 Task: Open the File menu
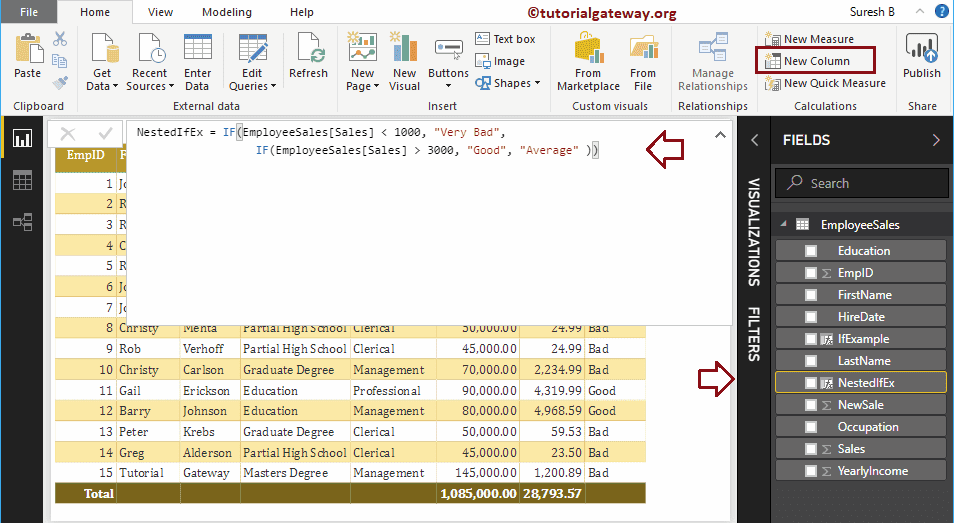[x=29, y=12]
